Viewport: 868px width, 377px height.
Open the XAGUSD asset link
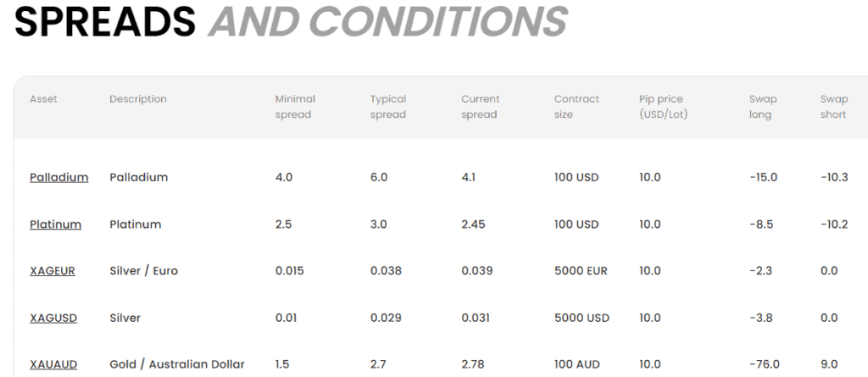coord(53,318)
